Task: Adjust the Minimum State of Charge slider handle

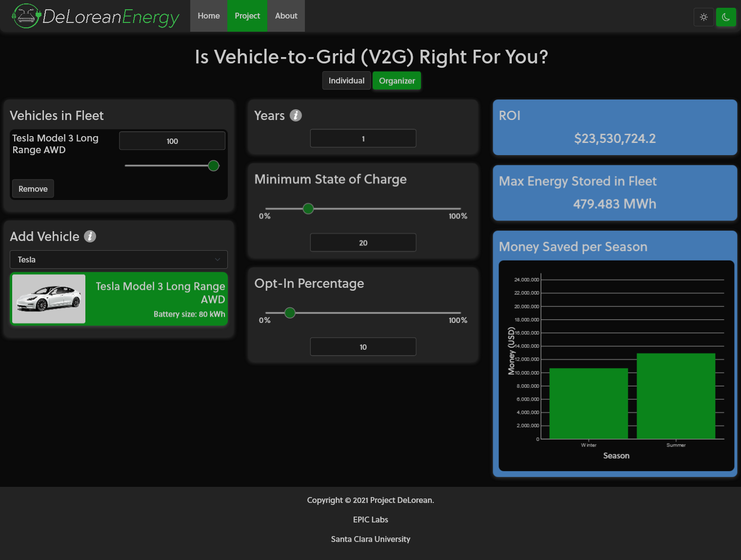Action: [x=308, y=209]
